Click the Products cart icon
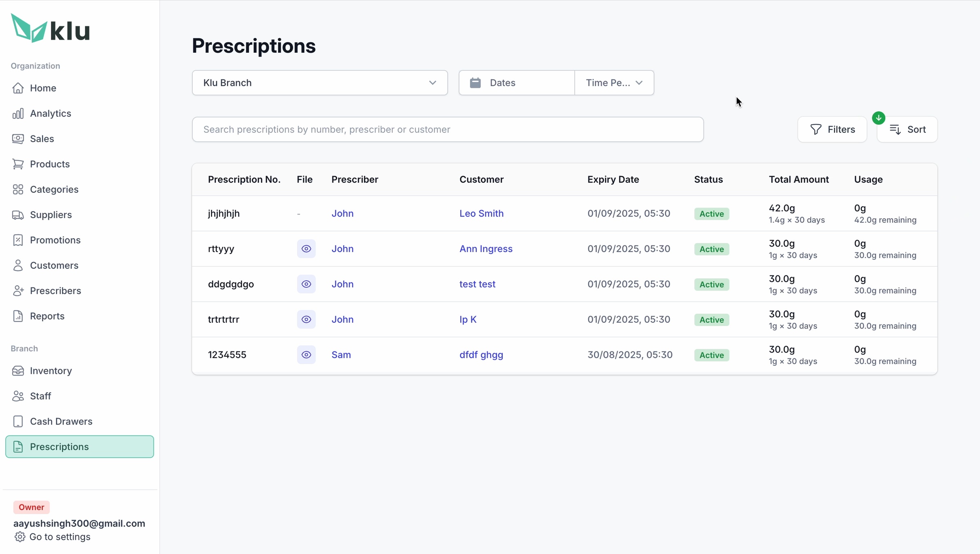The image size is (980, 554). [x=18, y=164]
